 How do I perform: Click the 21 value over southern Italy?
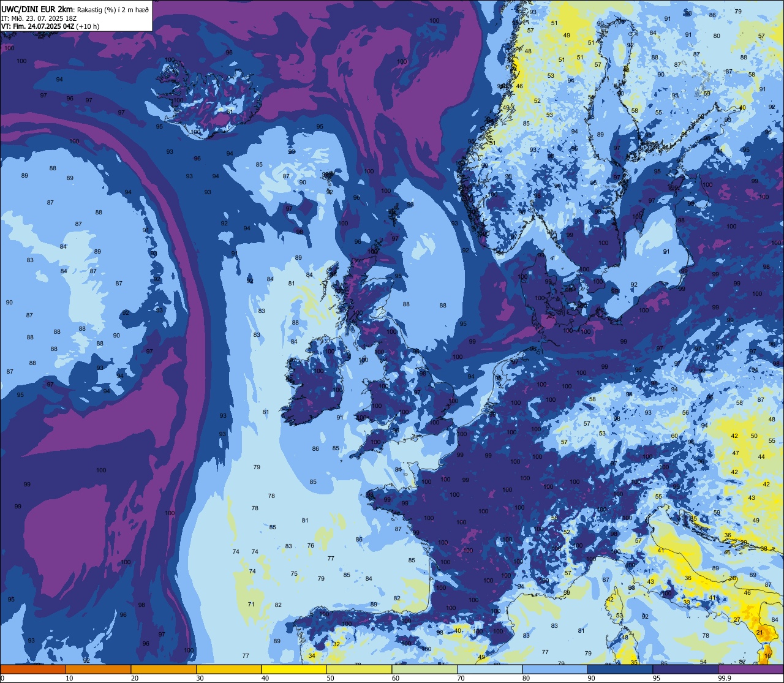coord(759,632)
